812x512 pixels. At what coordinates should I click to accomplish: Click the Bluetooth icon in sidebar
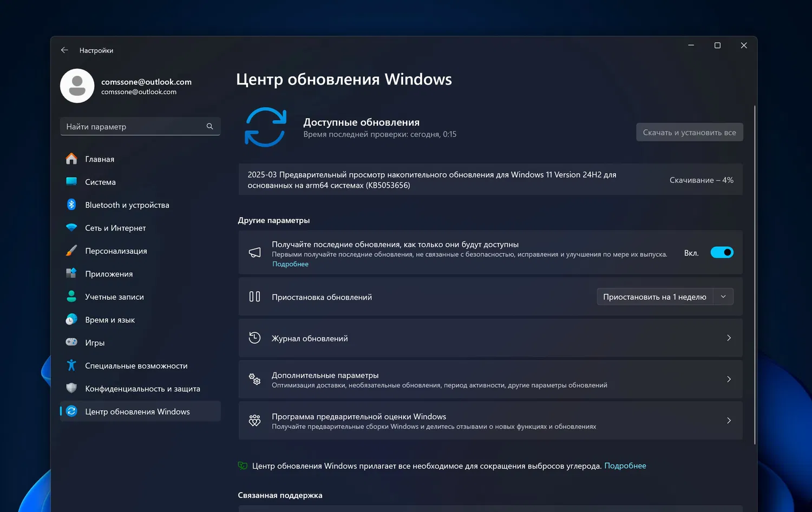[71, 205]
